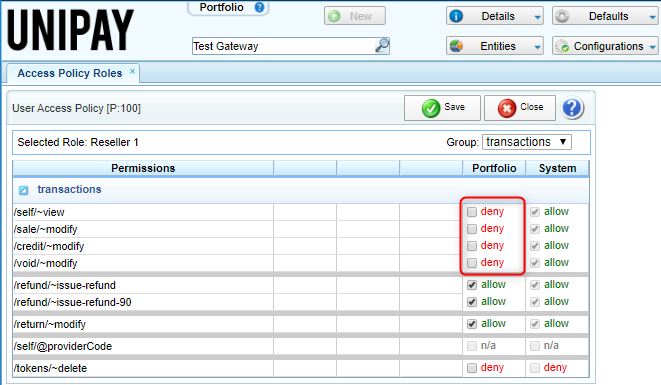Click the Details info icon
Screen dimensions: 661x385
tap(456, 16)
